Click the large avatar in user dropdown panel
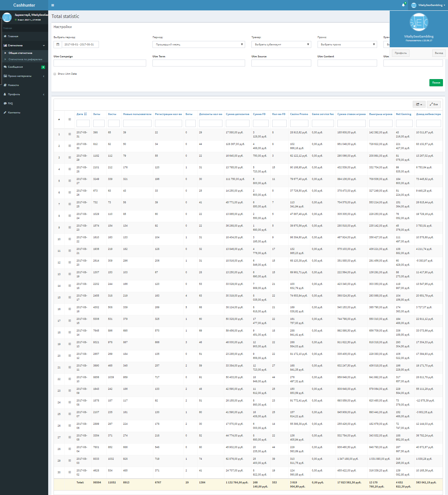 419,22
